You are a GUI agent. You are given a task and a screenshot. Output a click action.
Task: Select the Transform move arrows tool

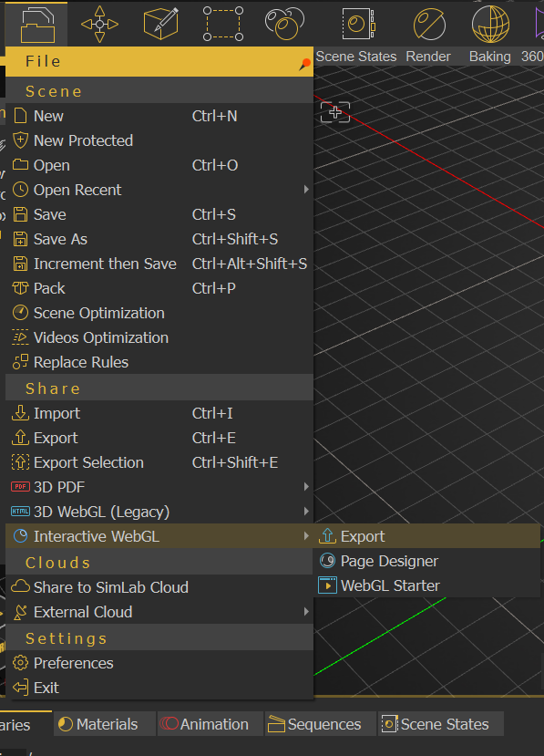(99, 24)
